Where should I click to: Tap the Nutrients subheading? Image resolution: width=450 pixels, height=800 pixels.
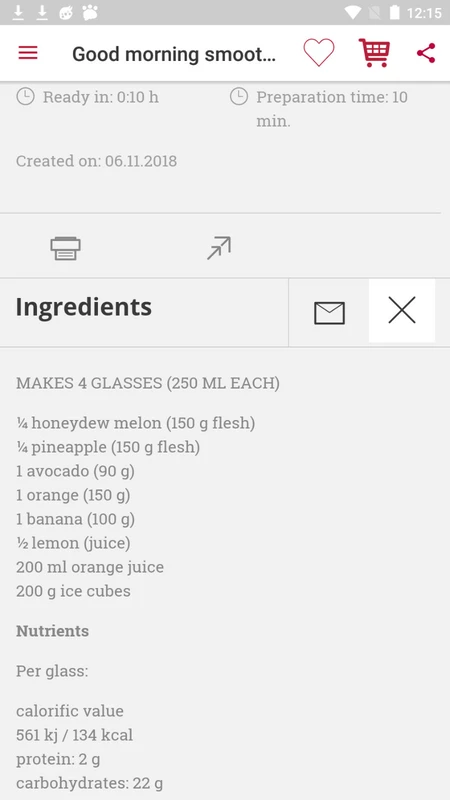tap(53, 631)
